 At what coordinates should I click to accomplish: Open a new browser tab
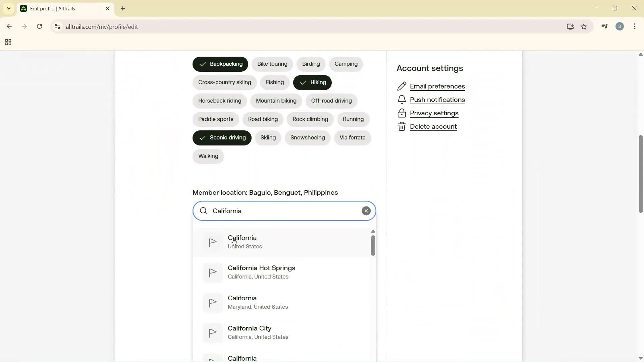point(123,8)
